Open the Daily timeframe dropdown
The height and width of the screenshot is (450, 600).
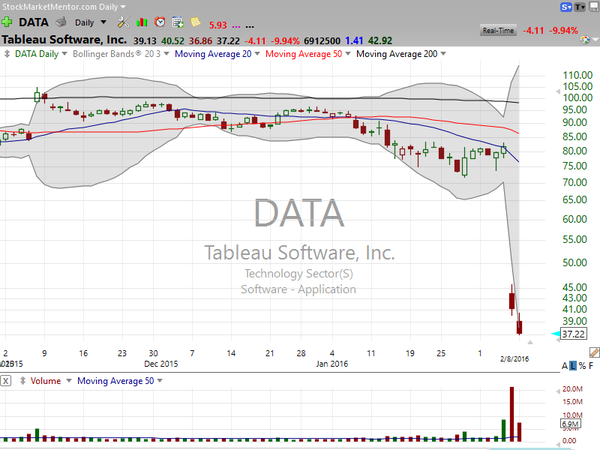(92, 20)
